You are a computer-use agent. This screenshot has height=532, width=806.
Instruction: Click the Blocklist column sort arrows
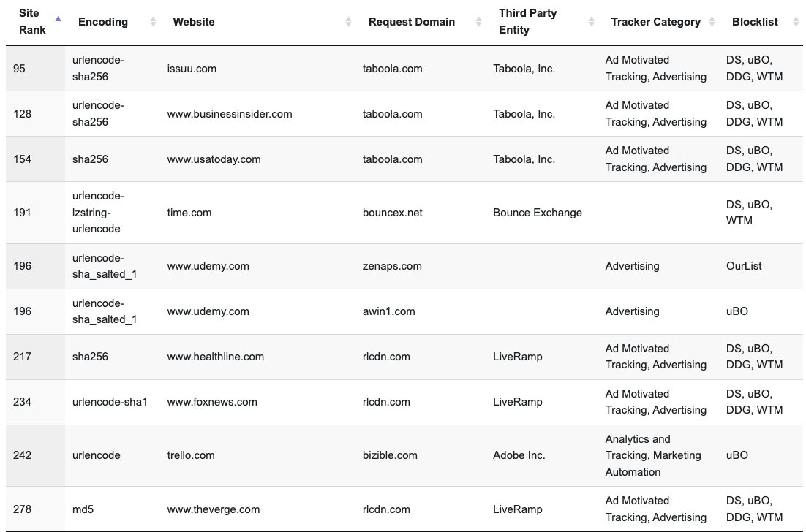tap(795, 22)
